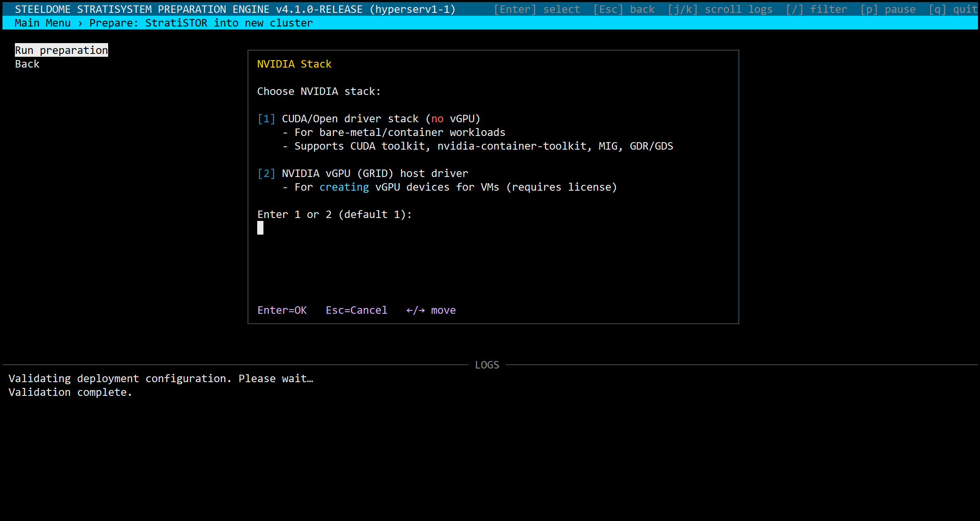Click the LOGS panel divider label
Image resolution: width=980 pixels, height=521 pixels.
pos(487,365)
